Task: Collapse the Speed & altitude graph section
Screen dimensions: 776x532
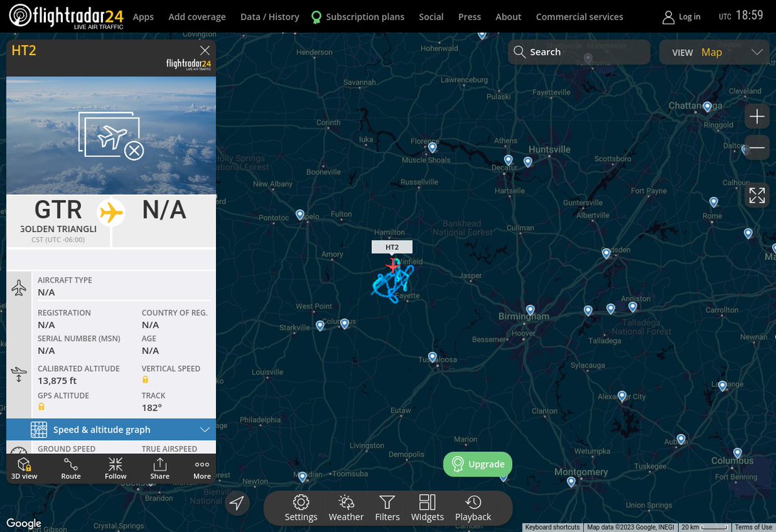Action: 205,429
